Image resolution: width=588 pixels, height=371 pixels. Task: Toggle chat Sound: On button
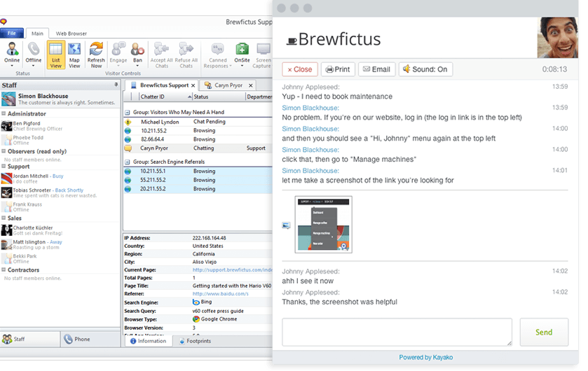click(425, 69)
